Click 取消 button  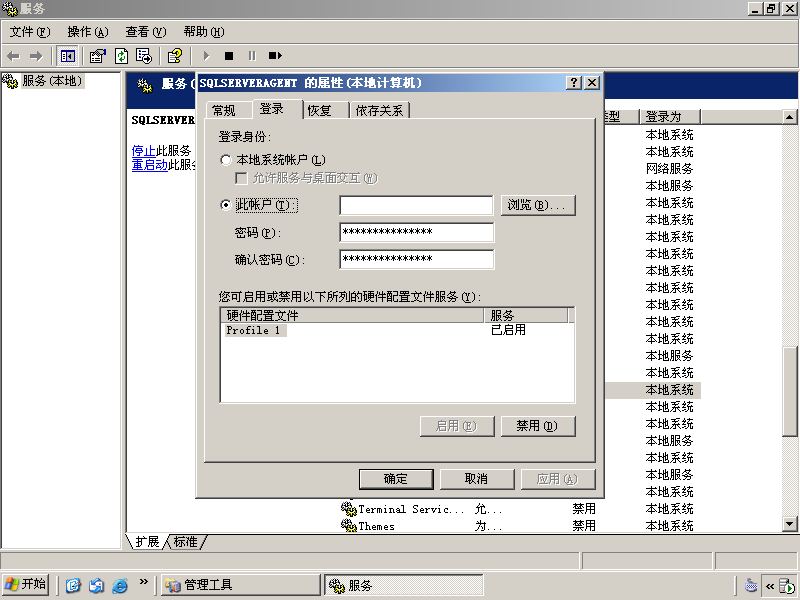(x=477, y=479)
